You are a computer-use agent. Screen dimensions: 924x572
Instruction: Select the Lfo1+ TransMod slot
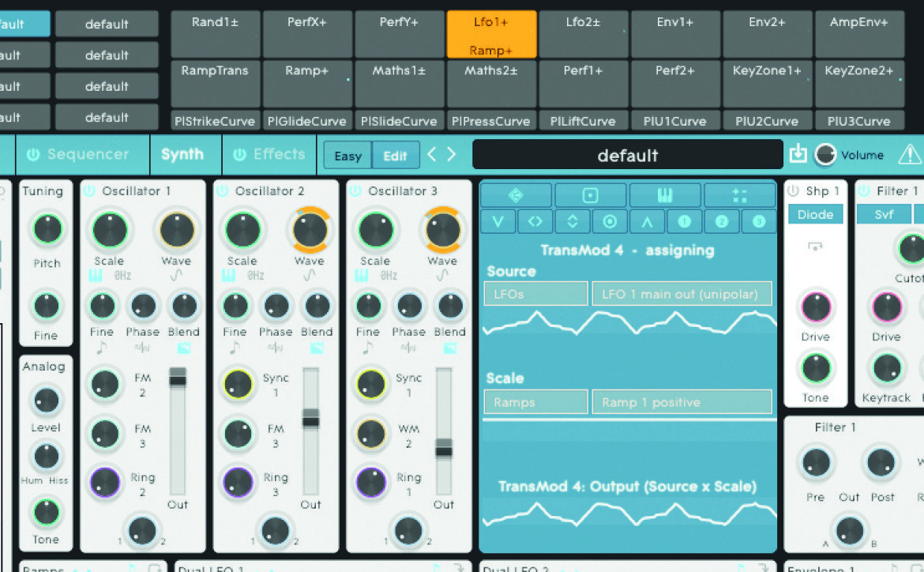pos(491,34)
